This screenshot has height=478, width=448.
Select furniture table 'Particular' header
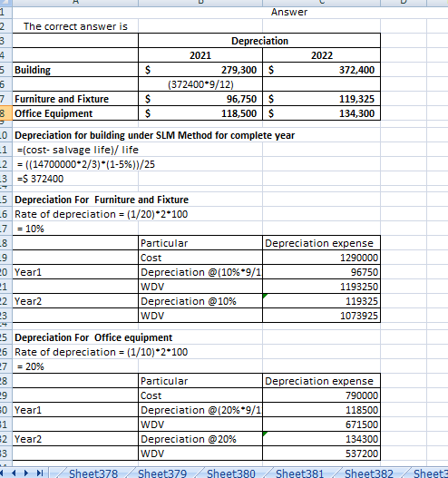click(200, 243)
